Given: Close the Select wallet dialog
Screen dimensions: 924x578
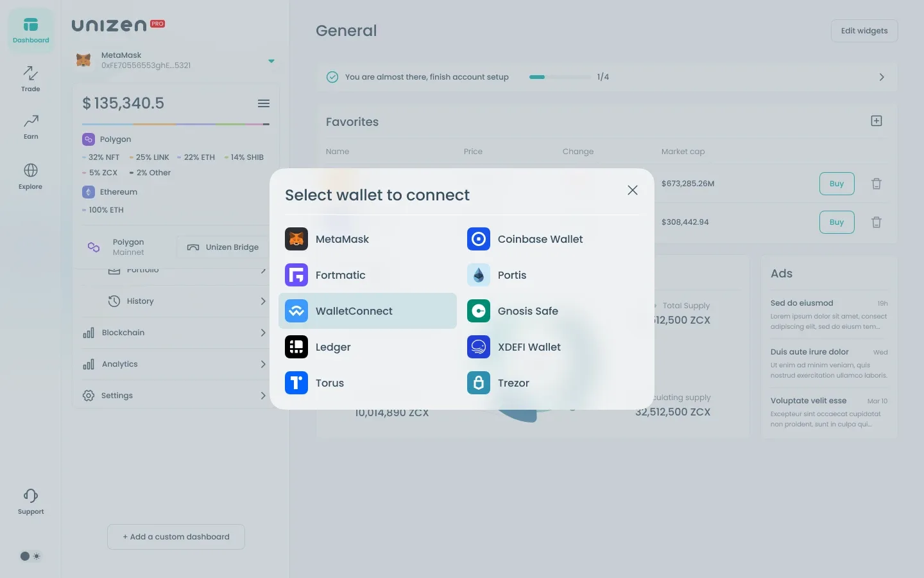Looking at the screenshot, I should point(633,190).
